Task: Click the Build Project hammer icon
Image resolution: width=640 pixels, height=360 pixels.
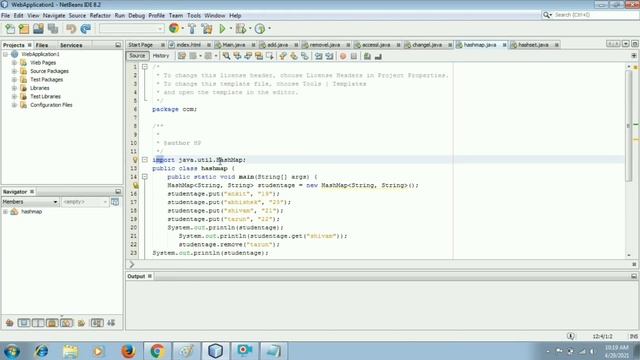Action: (x=192, y=29)
